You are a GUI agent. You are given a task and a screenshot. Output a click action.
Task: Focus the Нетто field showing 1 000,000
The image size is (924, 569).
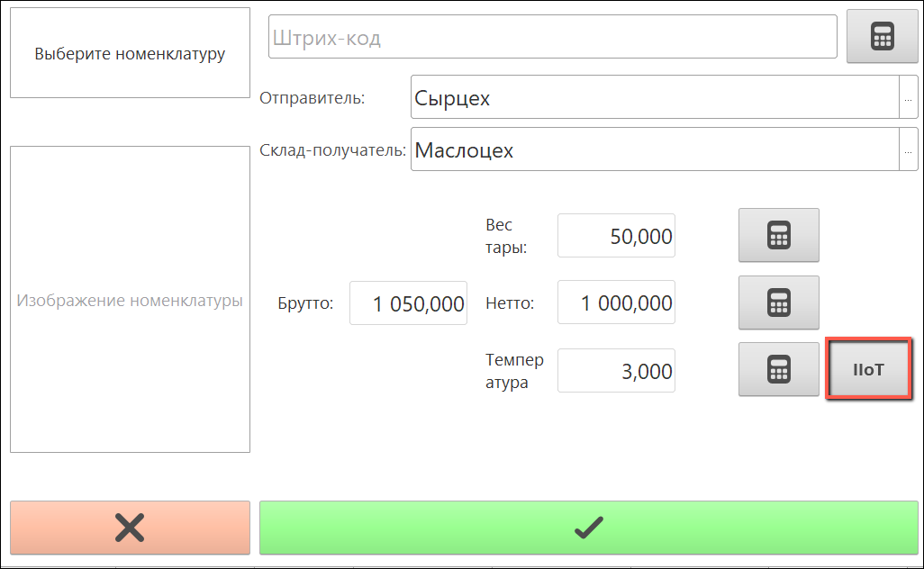616,303
